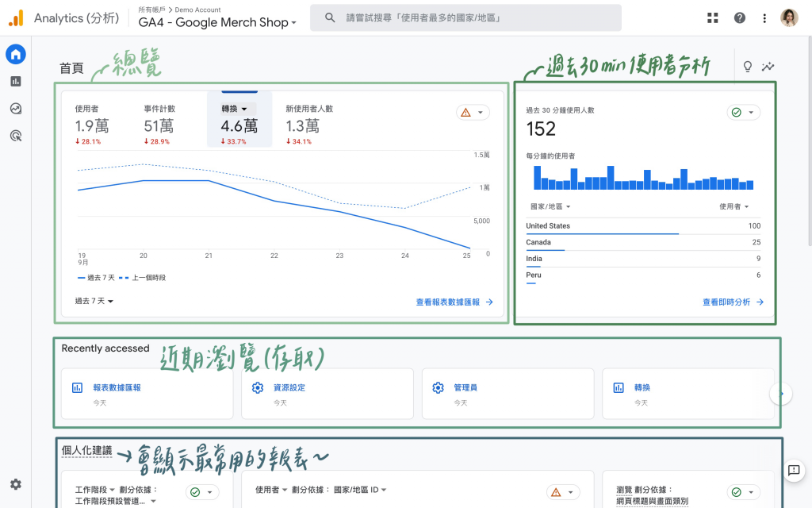Click the 上一個時段 legend entry

[x=143, y=278]
